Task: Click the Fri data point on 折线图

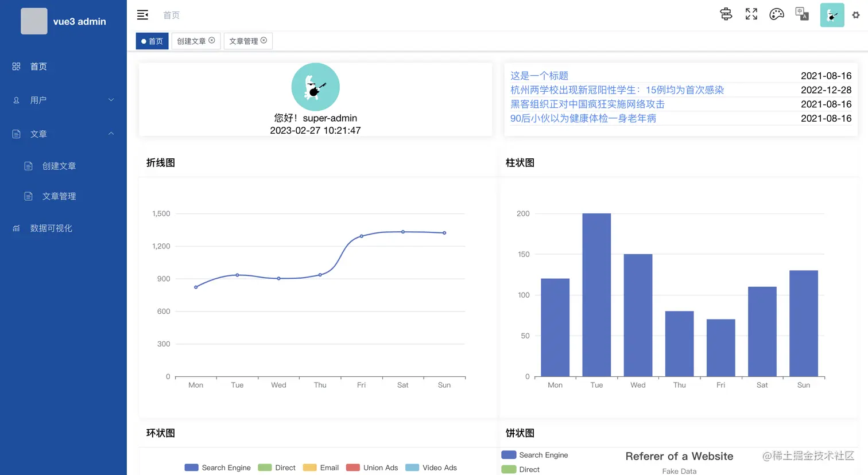Action: [362, 236]
